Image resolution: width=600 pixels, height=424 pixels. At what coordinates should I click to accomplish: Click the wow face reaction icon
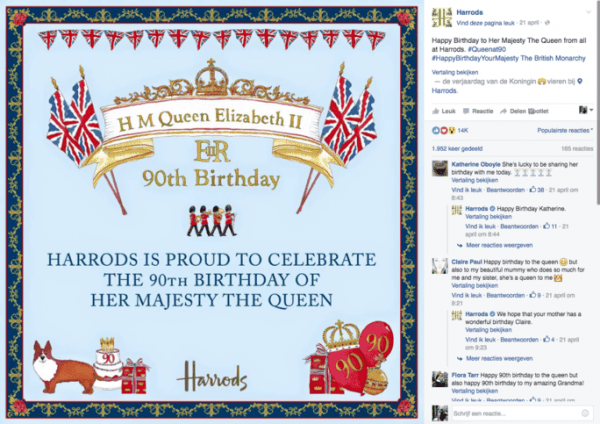point(451,130)
